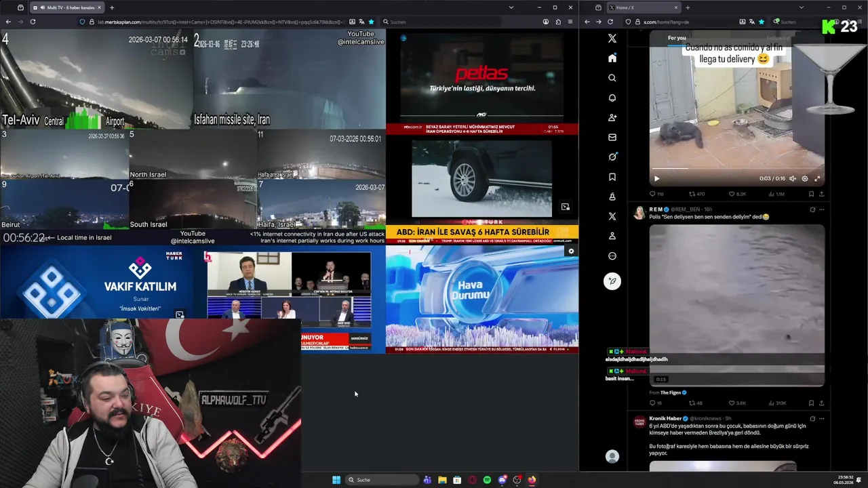Close the Multi TV tab

click(x=100, y=7)
